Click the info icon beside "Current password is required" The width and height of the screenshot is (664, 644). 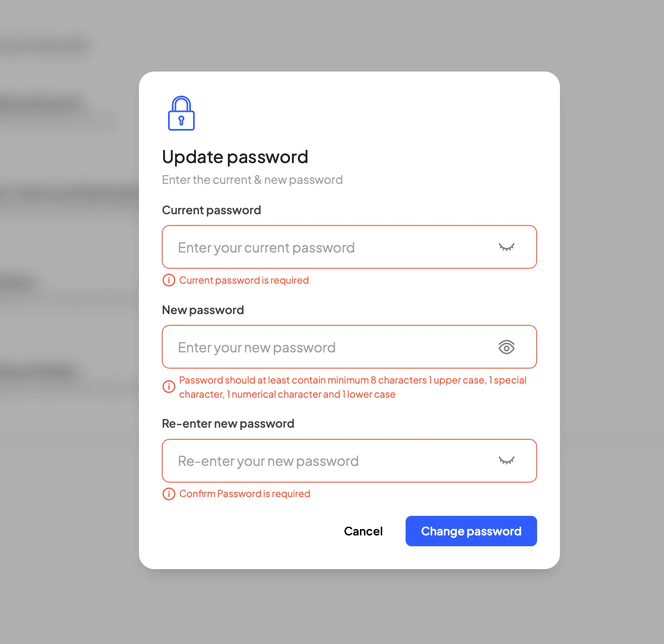coord(168,280)
